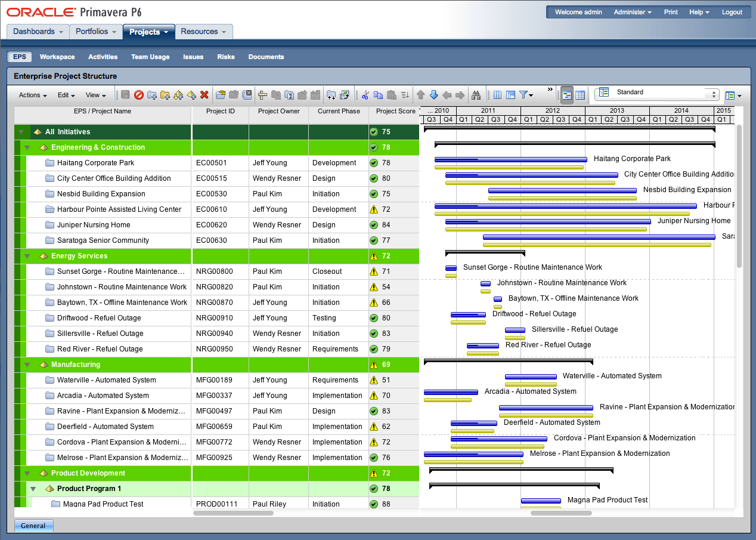Switch to the Documents subtab
The image size is (756, 540).
click(x=266, y=57)
